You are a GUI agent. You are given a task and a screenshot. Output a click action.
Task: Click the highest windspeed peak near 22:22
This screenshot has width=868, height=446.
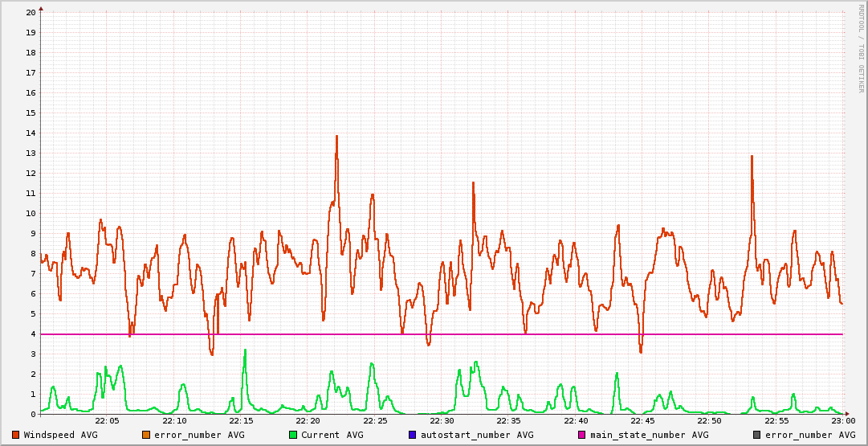point(336,137)
